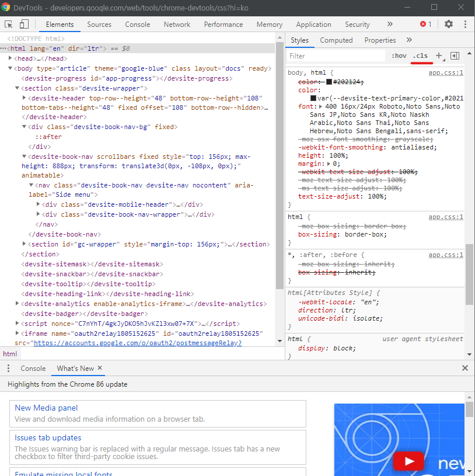Add new style rule plus icon
This screenshot has width=475, height=476.
(439, 55)
